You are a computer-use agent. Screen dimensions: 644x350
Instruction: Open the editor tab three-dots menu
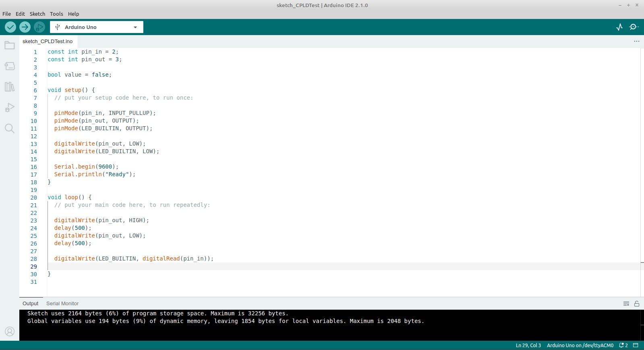(636, 41)
